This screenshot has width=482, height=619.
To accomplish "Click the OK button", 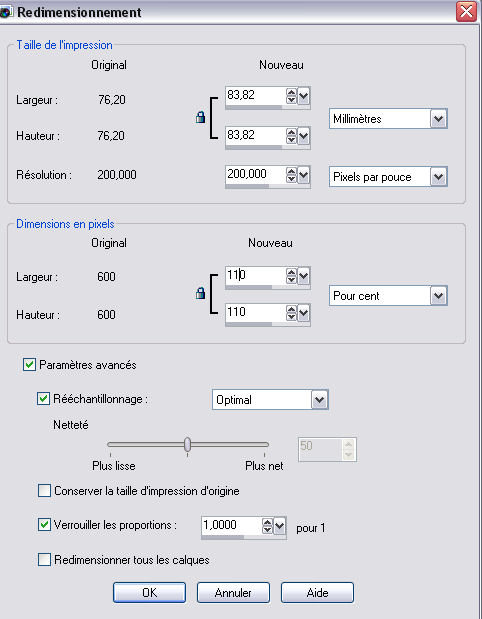I will point(149,593).
